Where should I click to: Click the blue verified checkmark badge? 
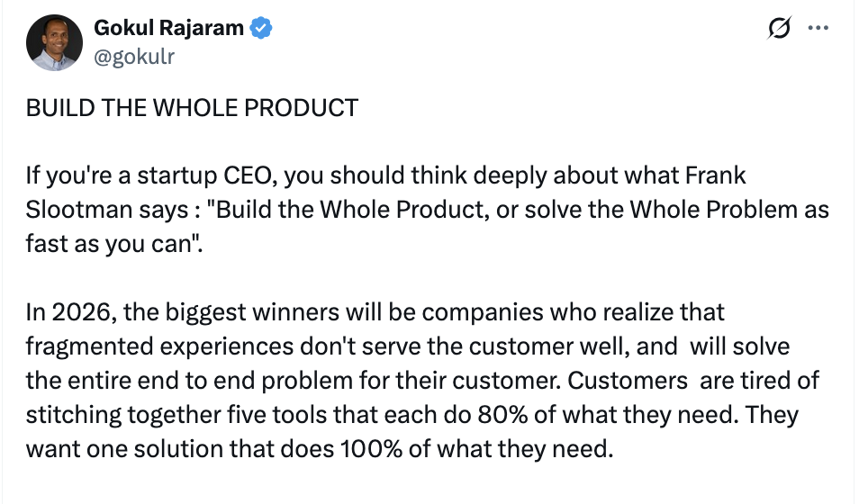point(261,29)
